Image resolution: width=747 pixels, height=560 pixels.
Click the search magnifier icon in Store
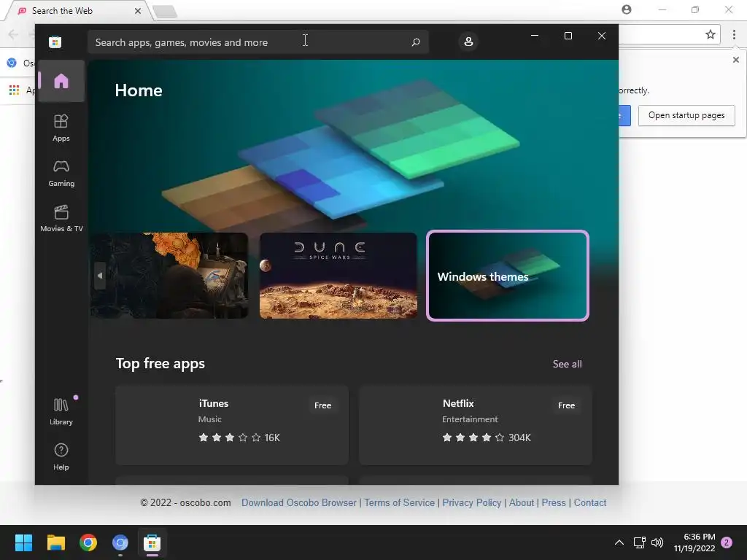coord(415,42)
